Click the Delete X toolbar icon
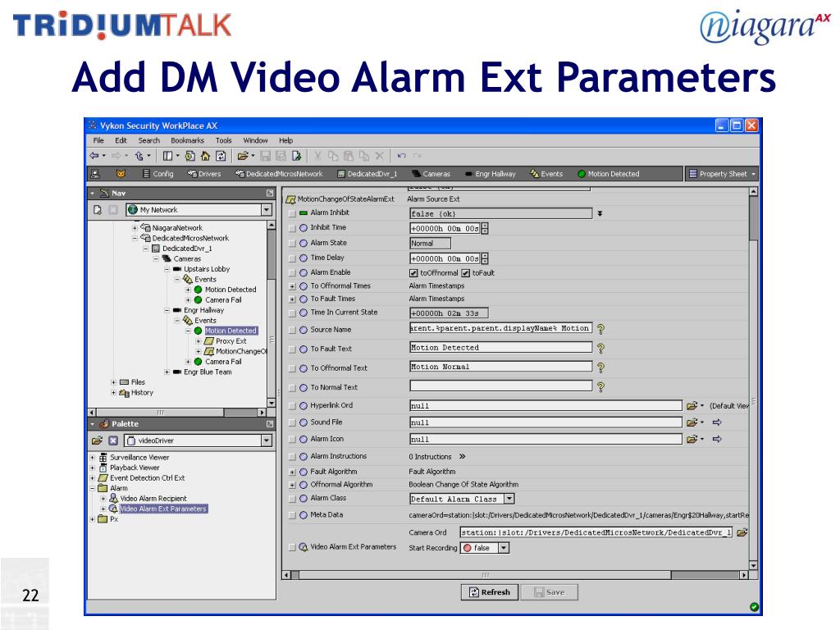 click(380, 156)
